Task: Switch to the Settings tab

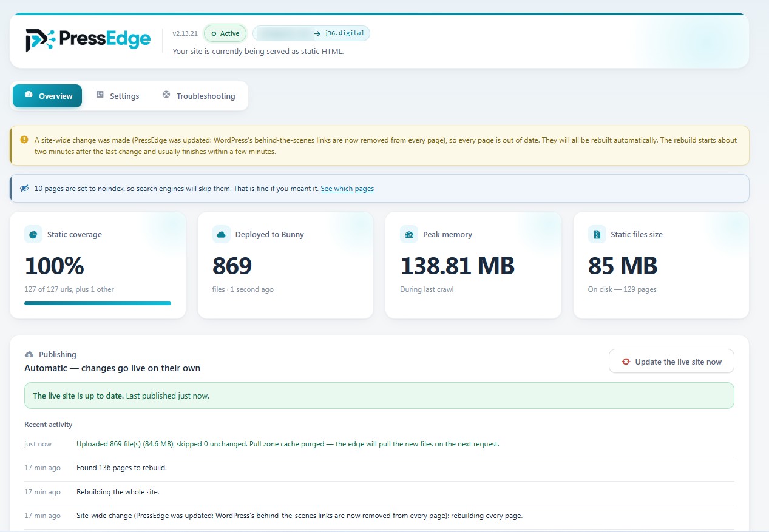Action: coord(117,96)
